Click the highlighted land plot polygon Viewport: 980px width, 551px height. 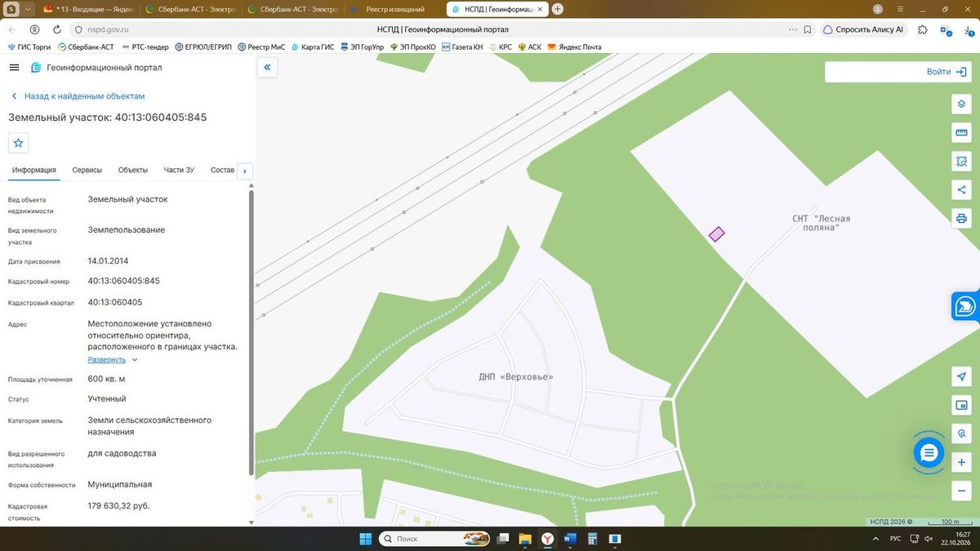point(716,234)
